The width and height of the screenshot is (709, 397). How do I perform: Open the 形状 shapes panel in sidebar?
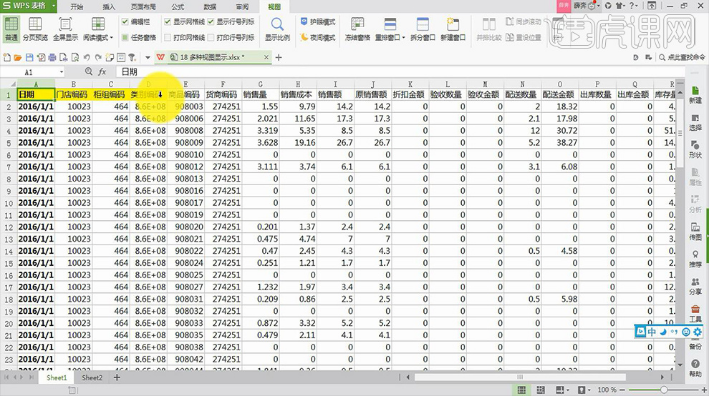[x=695, y=150]
